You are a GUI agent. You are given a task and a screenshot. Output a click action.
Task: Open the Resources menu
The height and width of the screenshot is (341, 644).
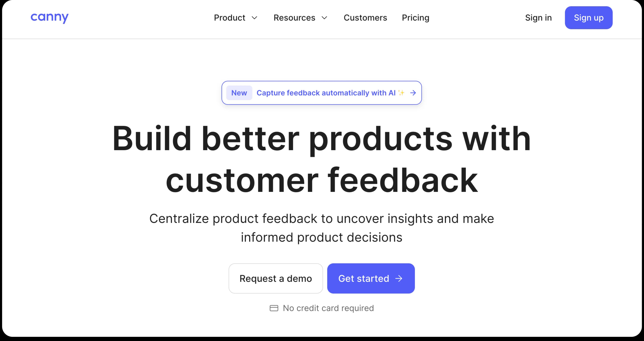point(294,18)
